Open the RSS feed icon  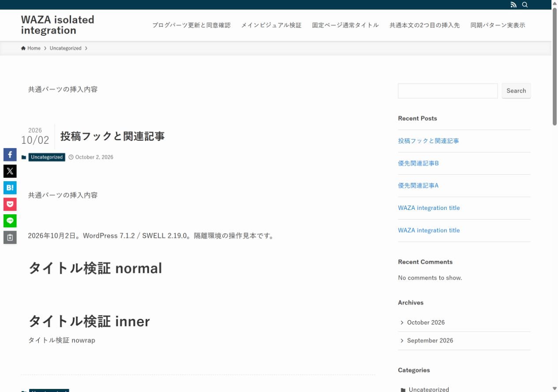point(513,5)
